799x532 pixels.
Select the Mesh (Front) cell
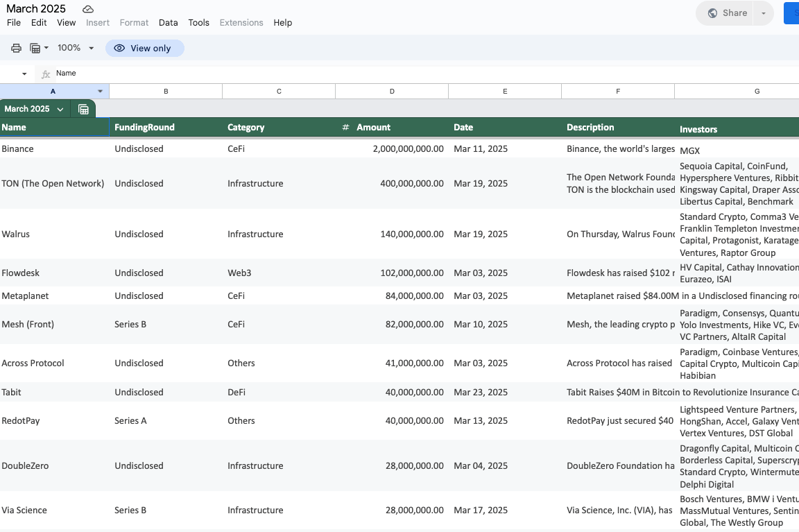55,324
